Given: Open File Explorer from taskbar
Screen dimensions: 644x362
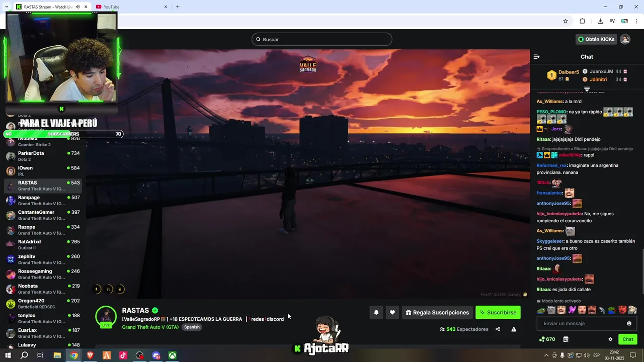Looking at the screenshot, I should 57,355.
